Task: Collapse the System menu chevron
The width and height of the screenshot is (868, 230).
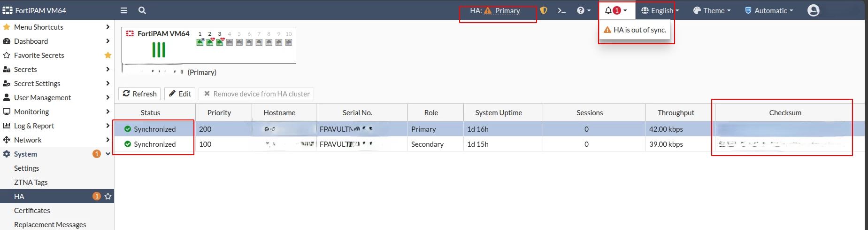Action: pyautogui.click(x=108, y=154)
